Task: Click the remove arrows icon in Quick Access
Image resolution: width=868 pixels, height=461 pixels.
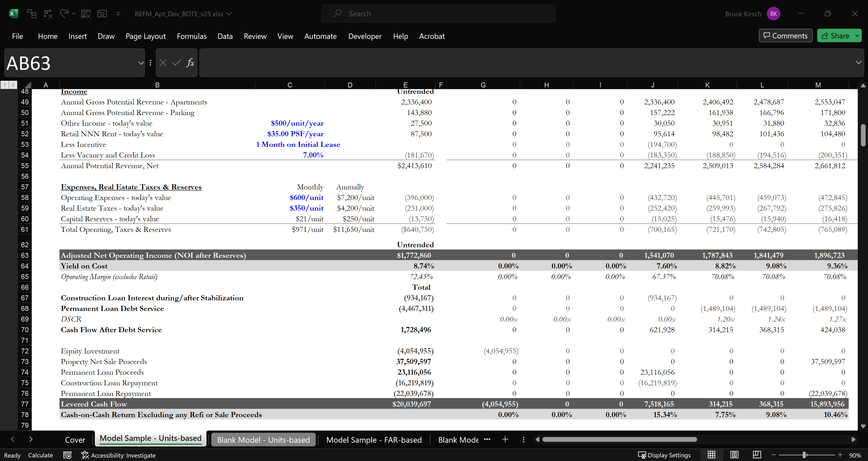Action: [x=48, y=14]
